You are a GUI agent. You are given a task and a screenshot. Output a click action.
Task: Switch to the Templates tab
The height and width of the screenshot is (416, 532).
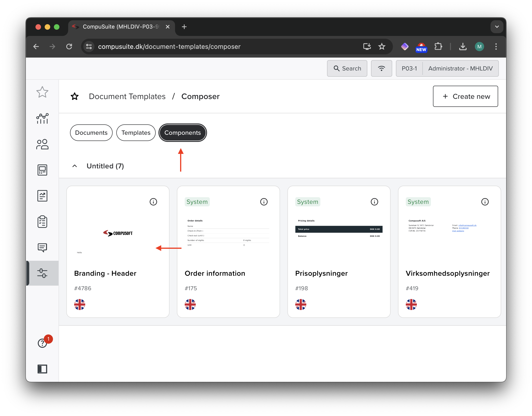(136, 133)
